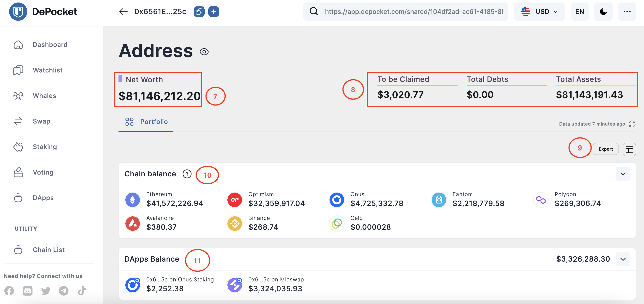This screenshot has width=644, height=304.
Task: Click the 0x6561E...25c address text
Action: (160, 12)
